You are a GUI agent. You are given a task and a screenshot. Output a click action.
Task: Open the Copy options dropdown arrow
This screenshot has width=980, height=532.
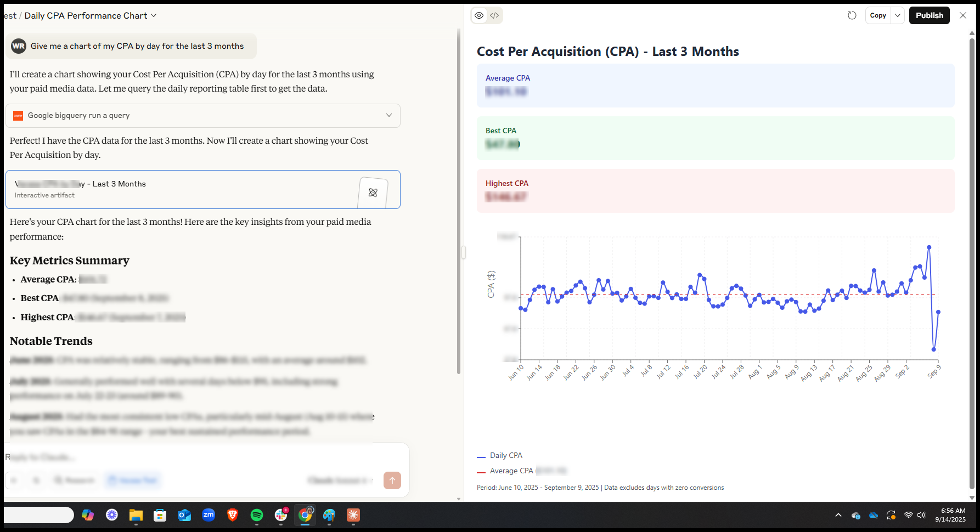click(x=898, y=15)
